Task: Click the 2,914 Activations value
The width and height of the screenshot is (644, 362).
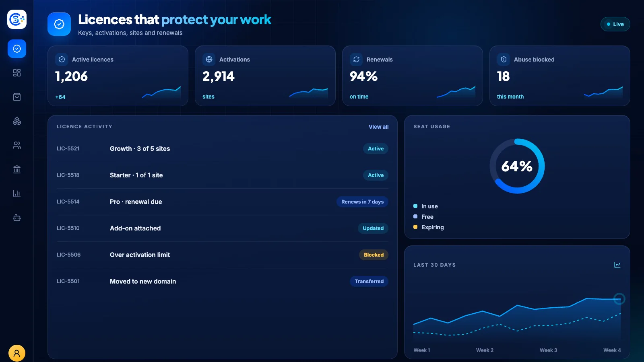Action: (x=219, y=76)
